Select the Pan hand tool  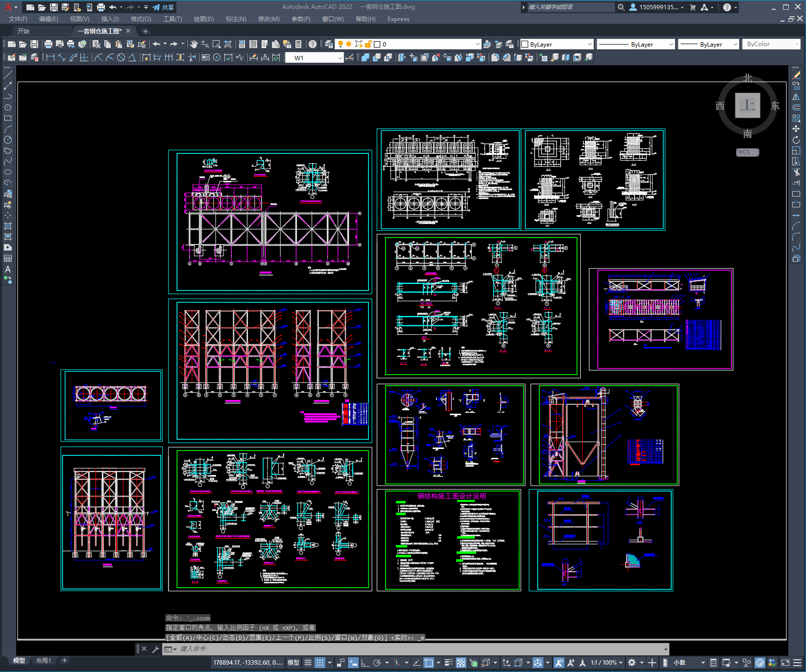tap(194, 44)
